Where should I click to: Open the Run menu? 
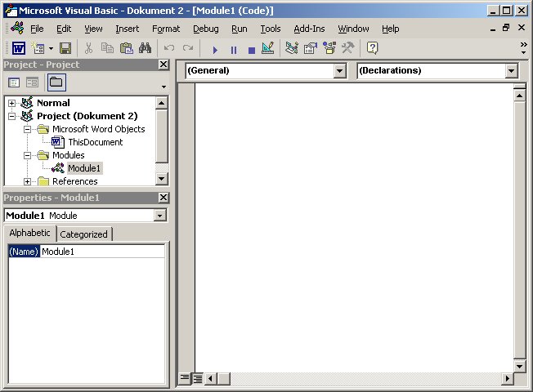(240, 29)
